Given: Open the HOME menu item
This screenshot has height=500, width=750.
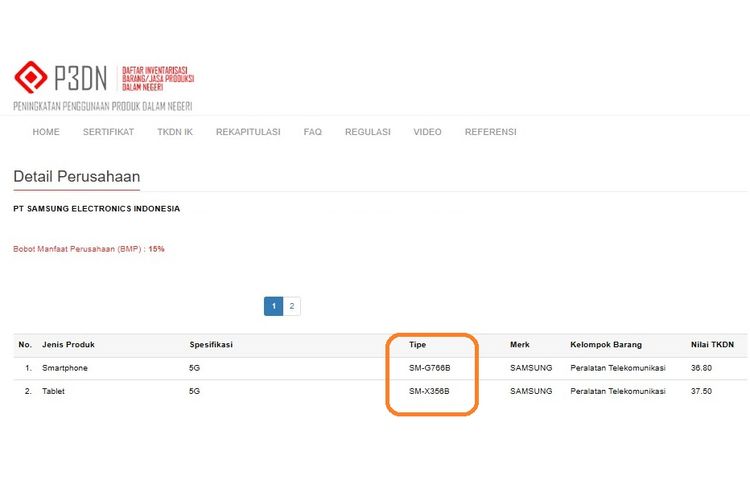Looking at the screenshot, I should click(x=46, y=132).
